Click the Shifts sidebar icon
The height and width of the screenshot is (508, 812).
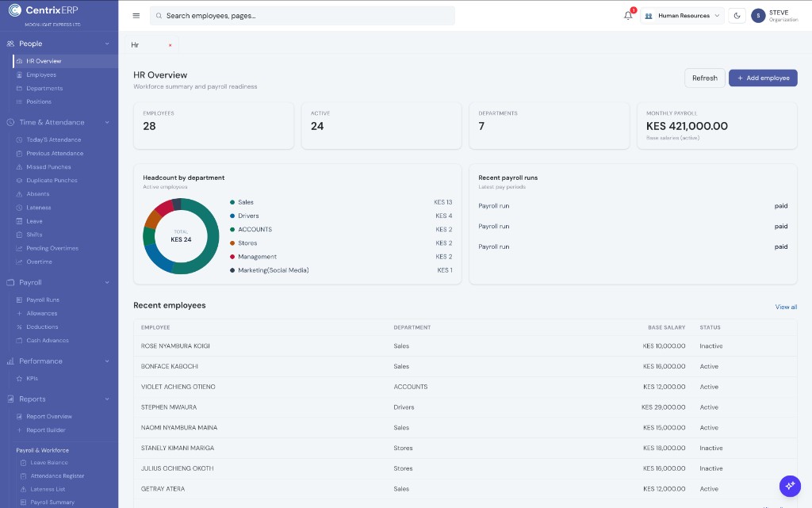[19, 235]
